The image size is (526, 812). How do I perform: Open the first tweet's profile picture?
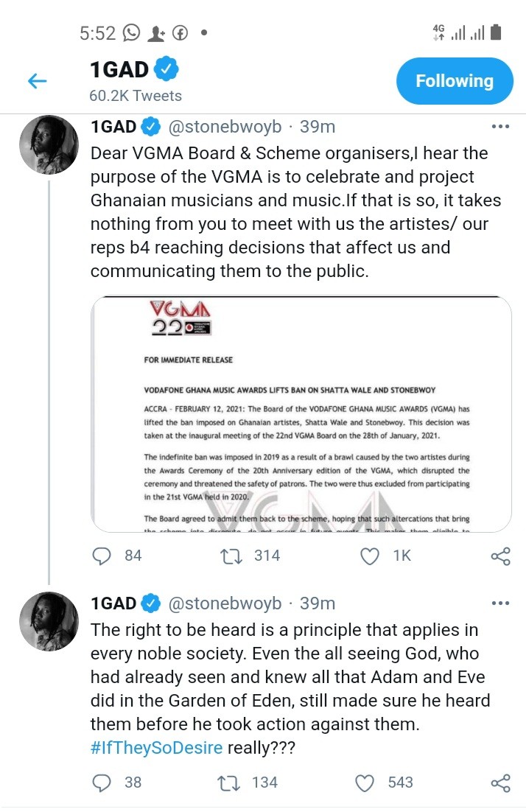49,144
